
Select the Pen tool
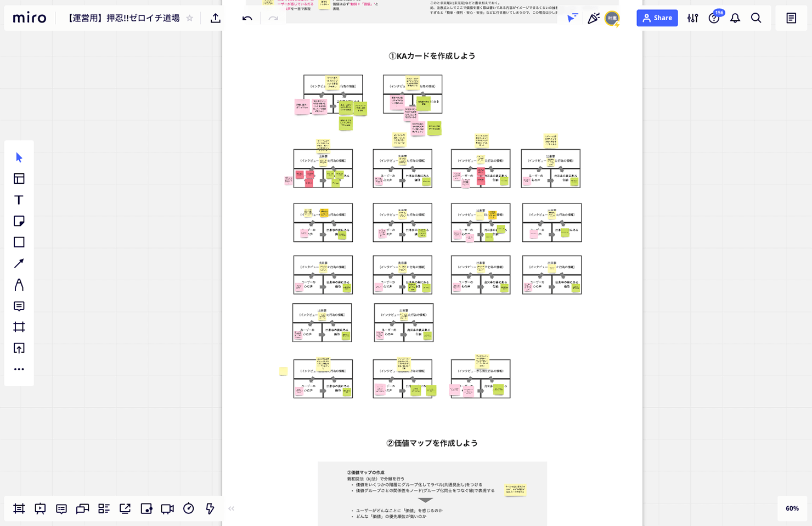19,285
